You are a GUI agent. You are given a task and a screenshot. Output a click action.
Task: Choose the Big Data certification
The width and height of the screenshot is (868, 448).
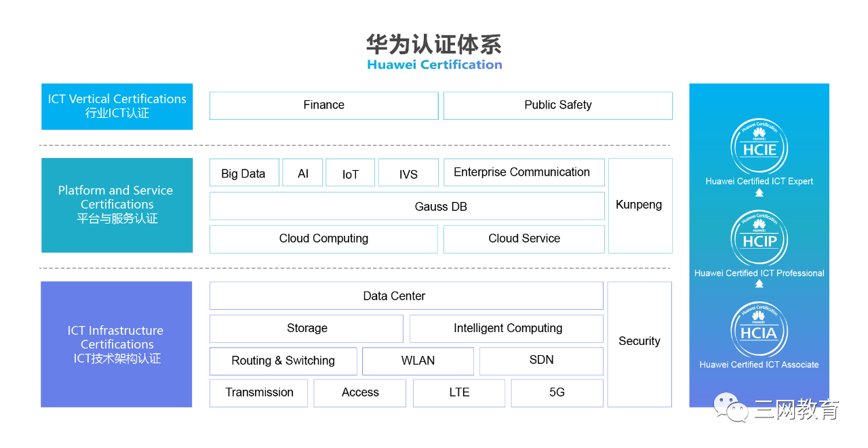(x=243, y=174)
